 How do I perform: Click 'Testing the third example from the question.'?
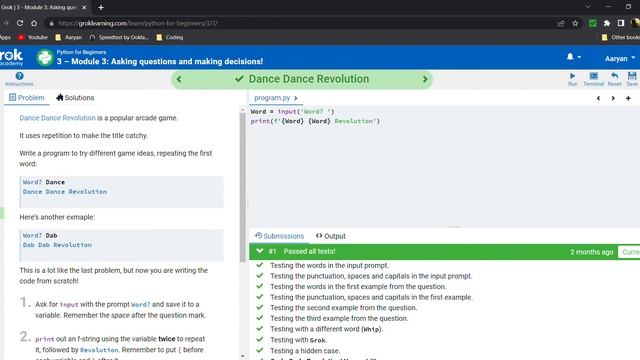(x=339, y=318)
